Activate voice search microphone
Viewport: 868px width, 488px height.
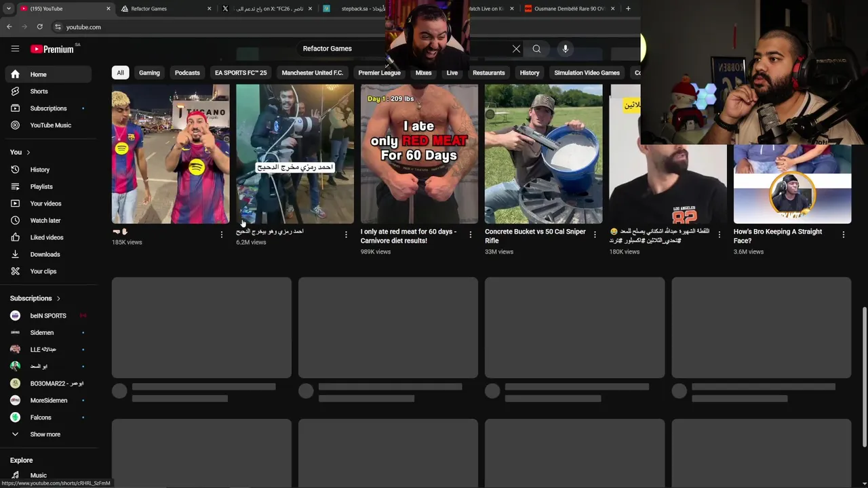565,49
